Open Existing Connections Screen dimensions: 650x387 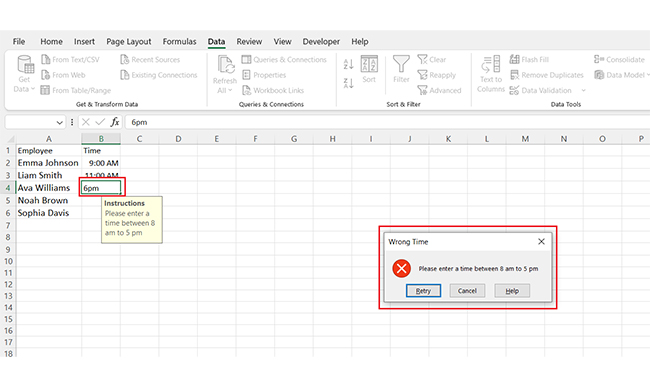click(x=159, y=75)
